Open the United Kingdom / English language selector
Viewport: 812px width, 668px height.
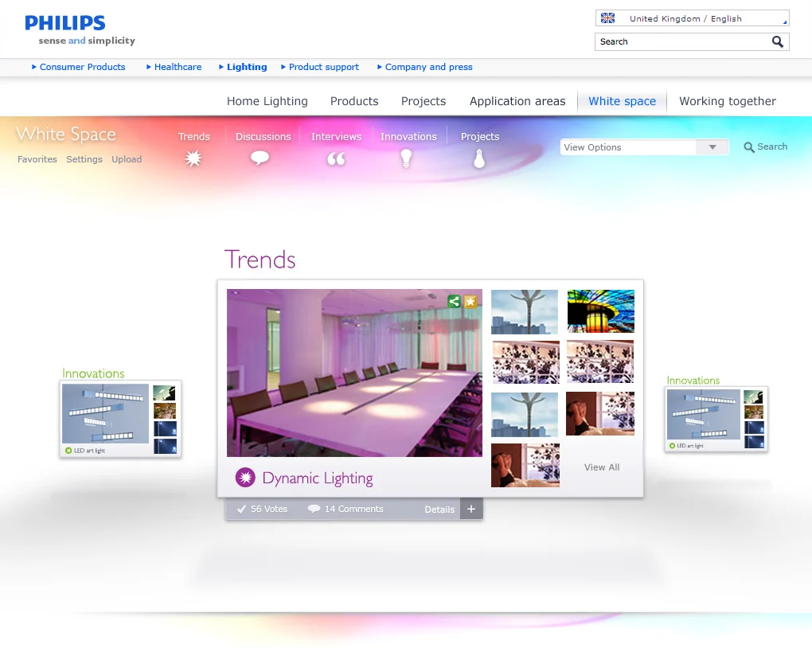click(693, 18)
